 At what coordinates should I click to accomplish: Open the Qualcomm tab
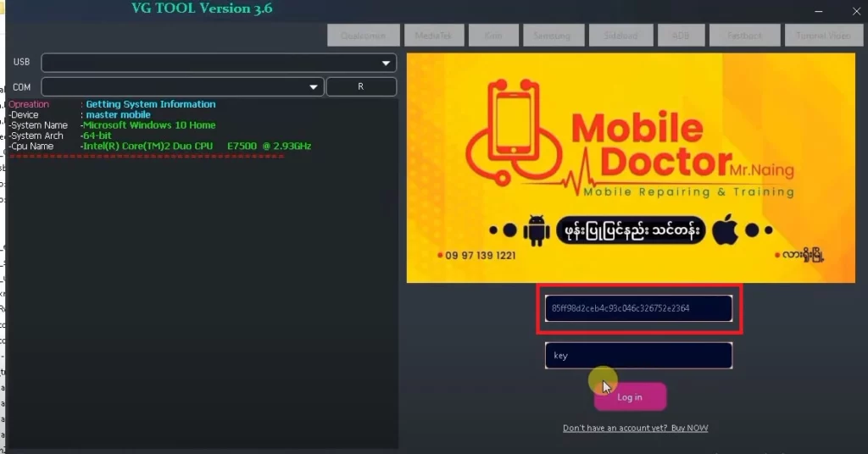click(363, 36)
